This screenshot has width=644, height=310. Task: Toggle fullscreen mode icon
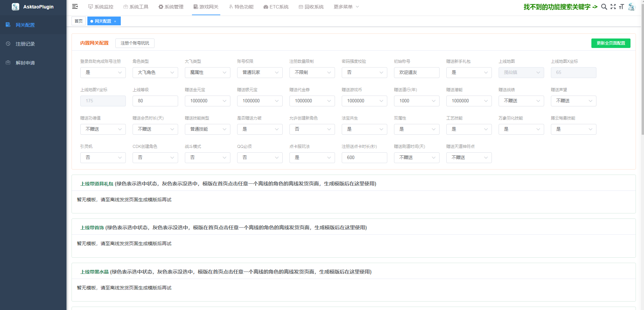(x=613, y=7)
